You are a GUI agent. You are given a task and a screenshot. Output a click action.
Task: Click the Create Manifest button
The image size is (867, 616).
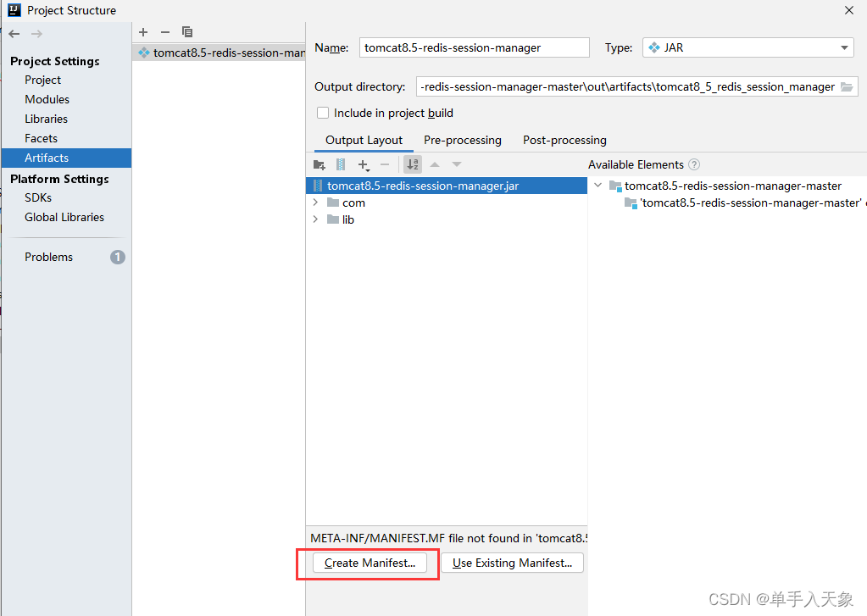(370, 563)
